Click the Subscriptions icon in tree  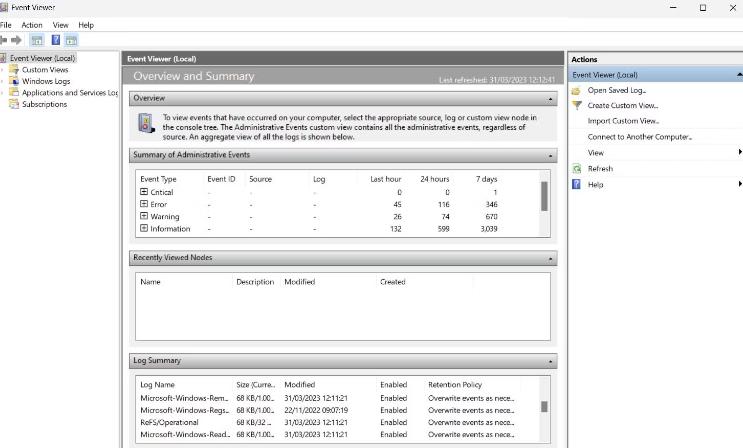tap(14, 104)
